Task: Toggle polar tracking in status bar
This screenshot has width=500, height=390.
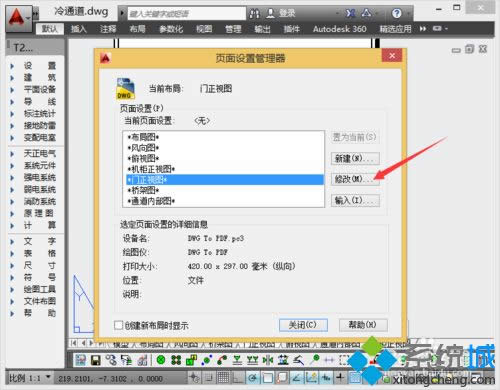Action: click(x=253, y=378)
